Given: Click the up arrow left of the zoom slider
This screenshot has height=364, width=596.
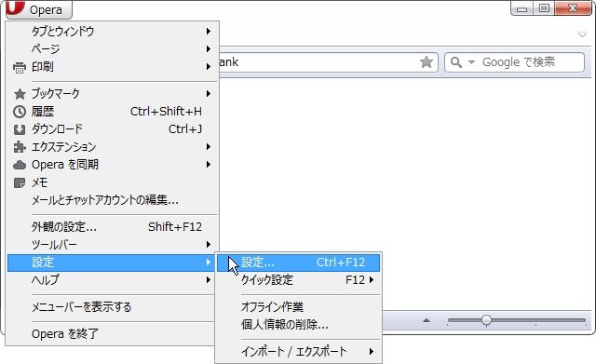Looking at the screenshot, I should click(x=427, y=321).
